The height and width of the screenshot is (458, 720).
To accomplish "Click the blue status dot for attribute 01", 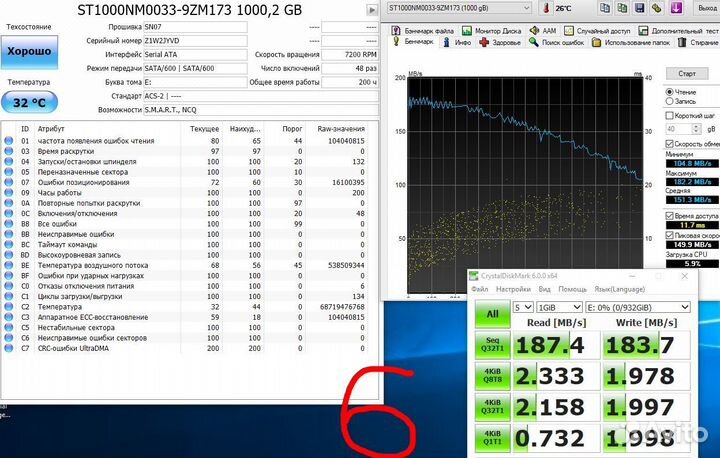I will coord(8,141).
